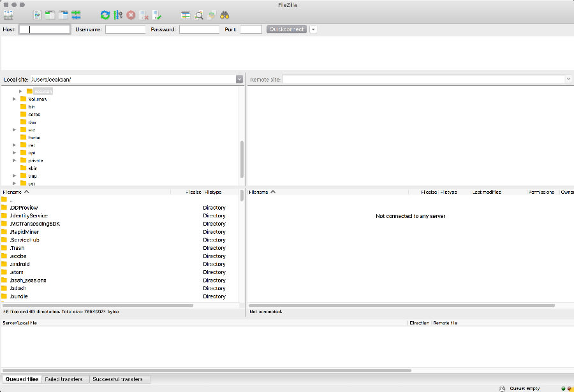The width and height of the screenshot is (574, 392).
Task: Disconnect from the visible server icon
Action: (x=144, y=15)
